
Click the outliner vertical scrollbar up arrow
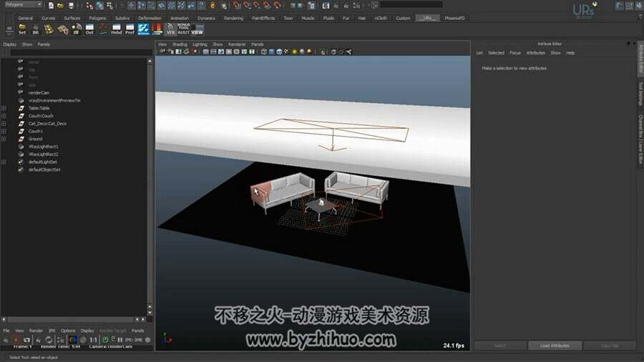pyautogui.click(x=150, y=61)
